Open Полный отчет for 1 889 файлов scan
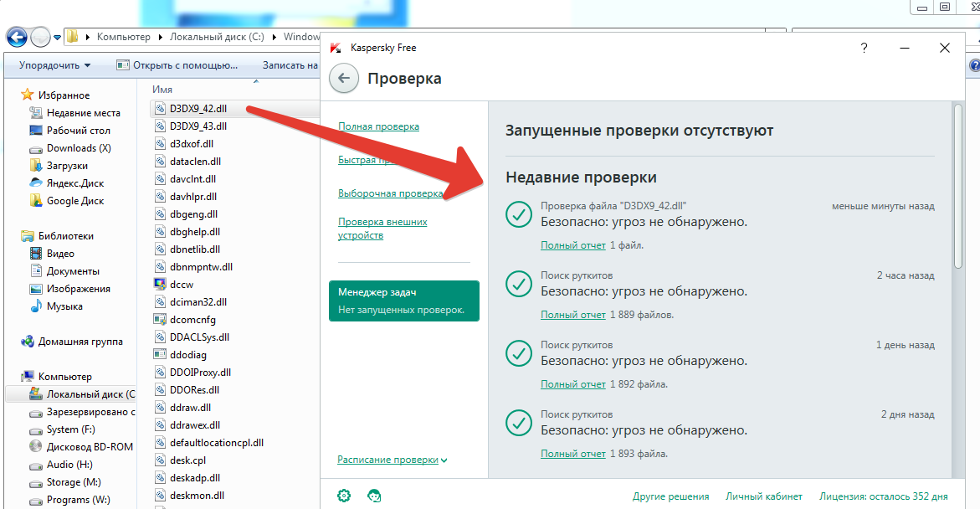 click(x=572, y=315)
